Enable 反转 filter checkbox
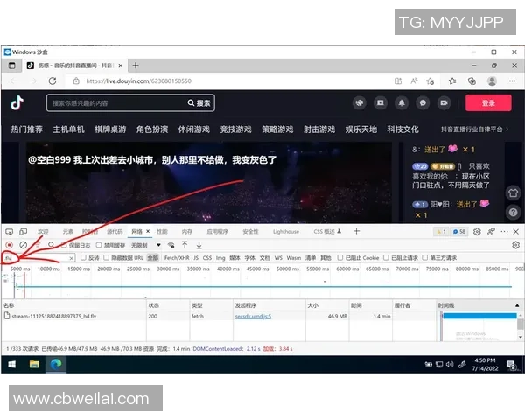This screenshot has height=420, width=525. (83, 257)
